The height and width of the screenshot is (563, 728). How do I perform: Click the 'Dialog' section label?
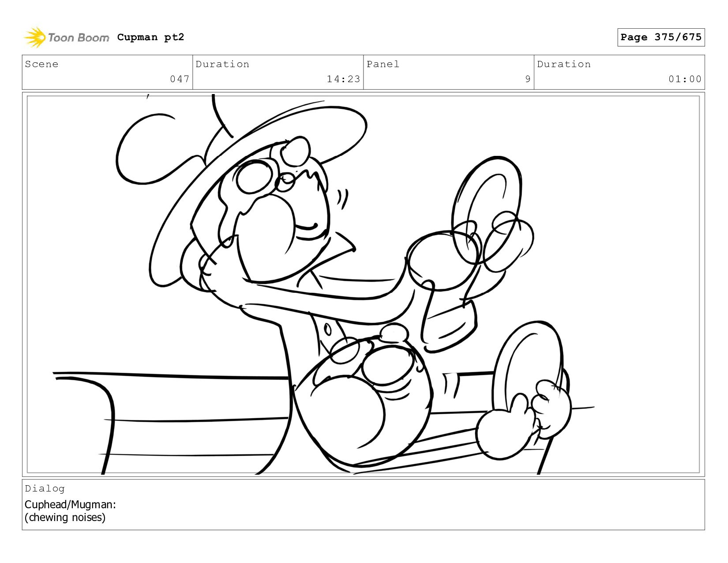pyautogui.click(x=45, y=488)
